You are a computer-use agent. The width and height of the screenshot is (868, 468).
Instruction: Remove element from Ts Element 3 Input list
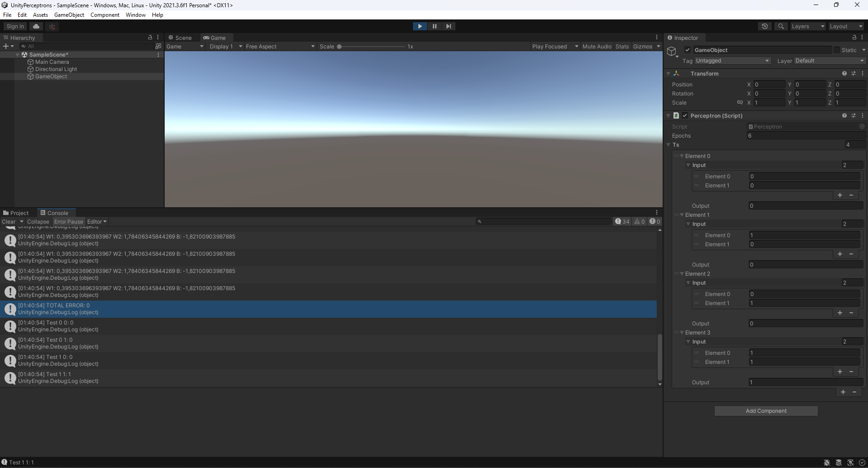pos(851,372)
